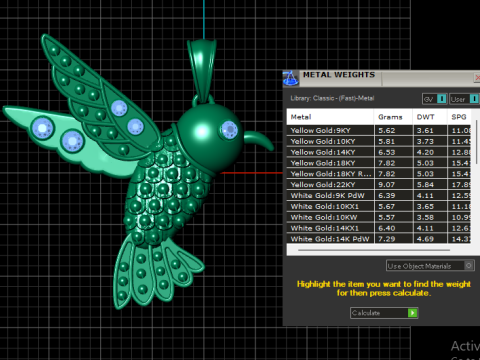
Task: Select the White Gold:10KW row
Action: [379, 217]
